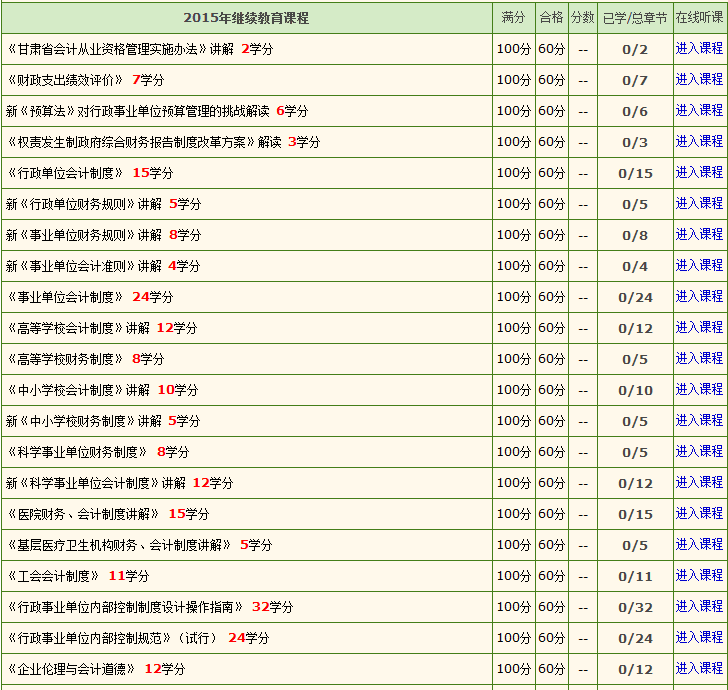Open 进入课程 for 行政事业单位内部控制制度设计操作指南
The width and height of the screenshot is (728, 690).
click(x=699, y=606)
